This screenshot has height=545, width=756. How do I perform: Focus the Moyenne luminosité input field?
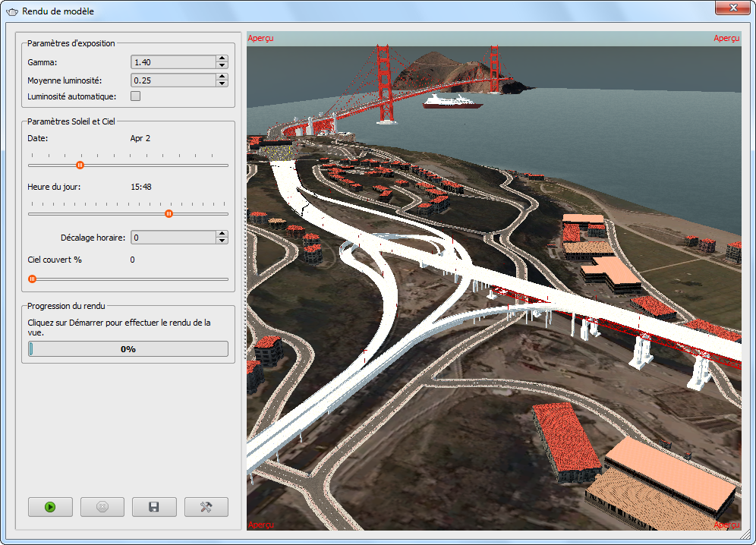173,80
